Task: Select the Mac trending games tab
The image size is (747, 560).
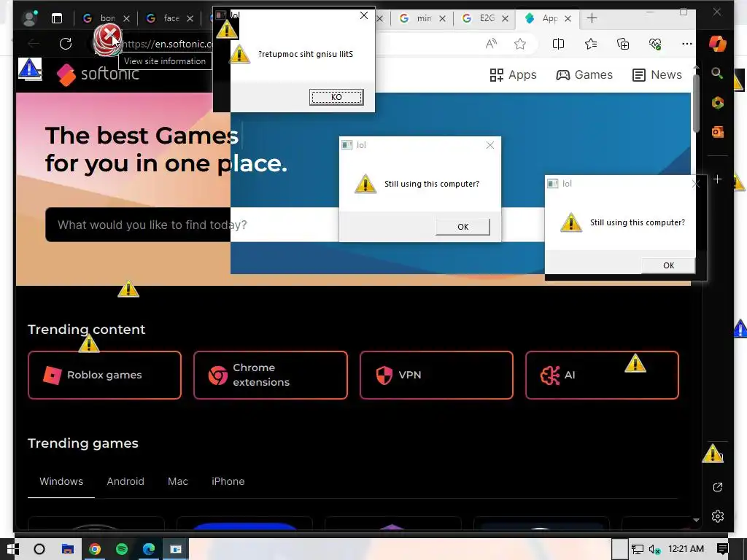Action: (178, 481)
